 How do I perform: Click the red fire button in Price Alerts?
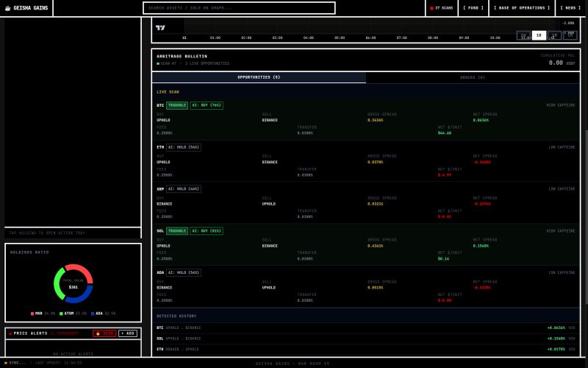click(104, 333)
